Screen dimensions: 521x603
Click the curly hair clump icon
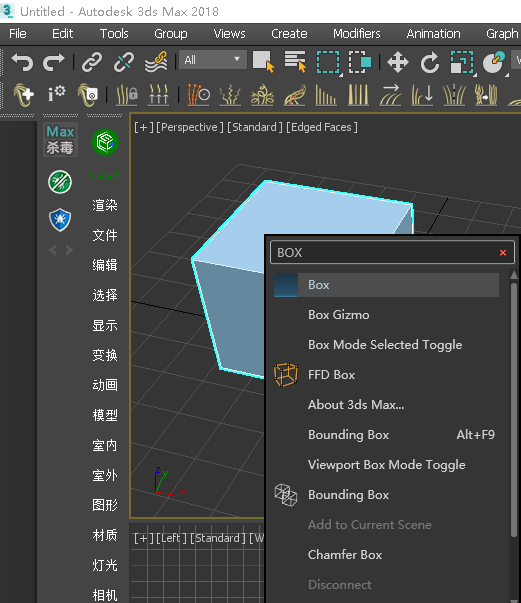tap(262, 95)
